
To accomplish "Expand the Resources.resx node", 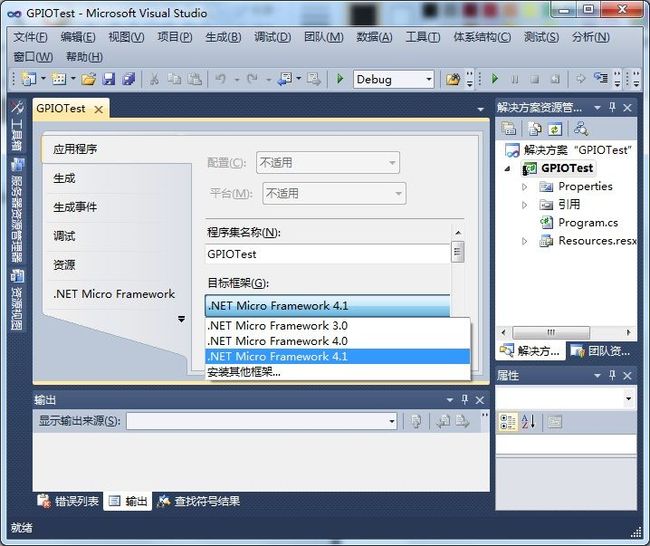I will coord(524,241).
